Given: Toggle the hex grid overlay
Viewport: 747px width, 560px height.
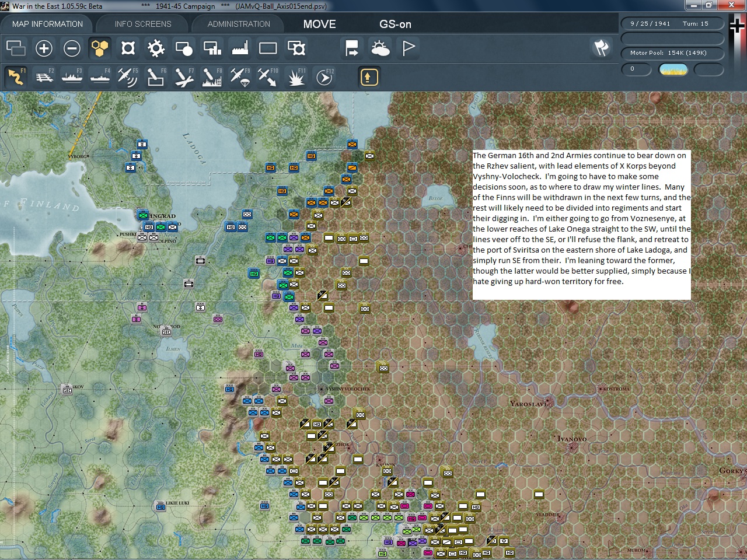Looking at the screenshot, I should coord(100,48).
